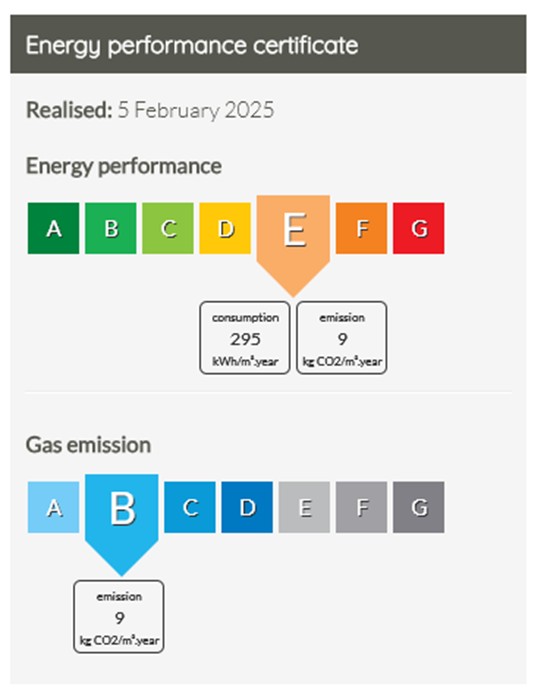
Task: Click the highlighted B gas emission marker
Action: [122, 521]
